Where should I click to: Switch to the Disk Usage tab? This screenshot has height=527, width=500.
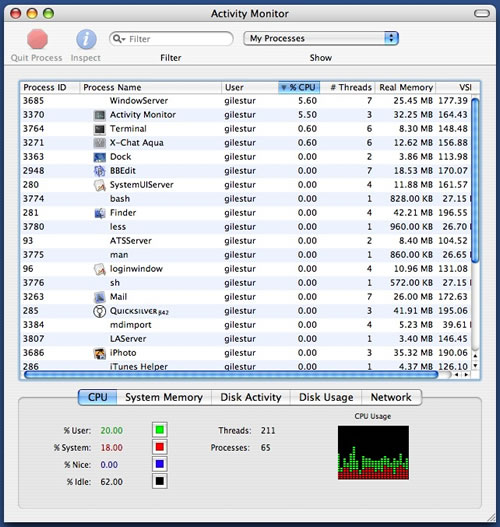pos(326,397)
